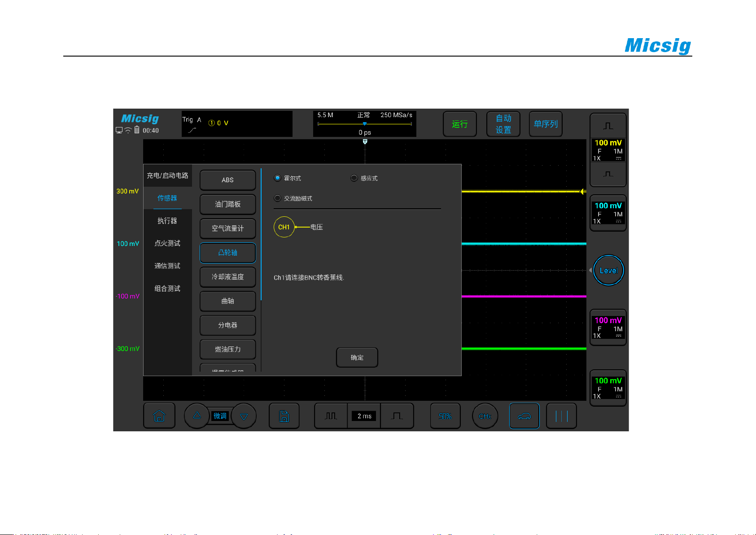Image resolution: width=756 pixels, height=535 pixels.
Task: Tap the Micsig logo in the scope screen
Action: point(140,118)
